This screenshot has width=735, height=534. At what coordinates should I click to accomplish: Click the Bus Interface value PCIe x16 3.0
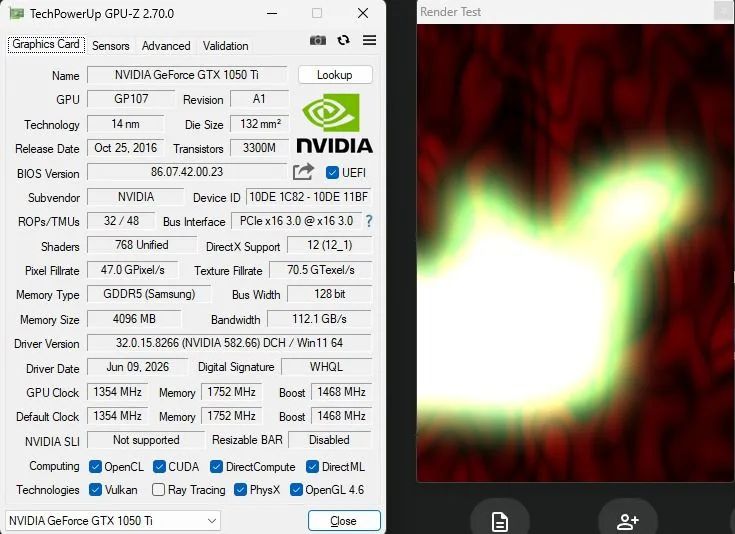[296, 221]
